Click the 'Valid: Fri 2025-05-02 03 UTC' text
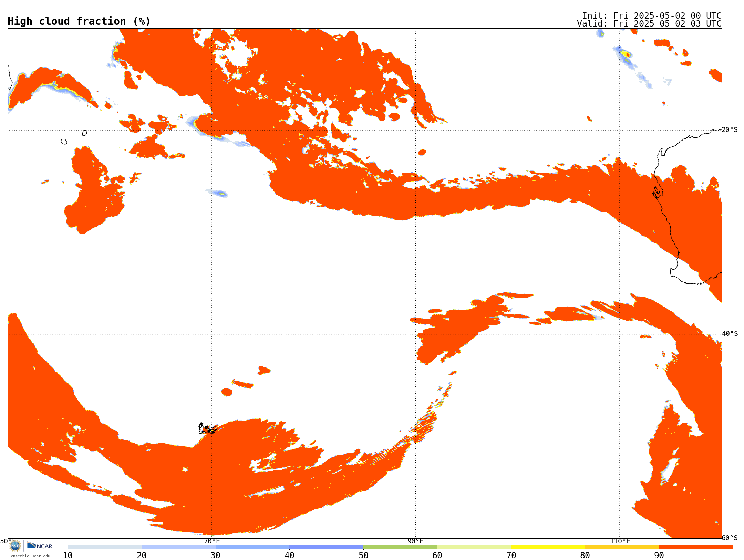 (x=649, y=24)
